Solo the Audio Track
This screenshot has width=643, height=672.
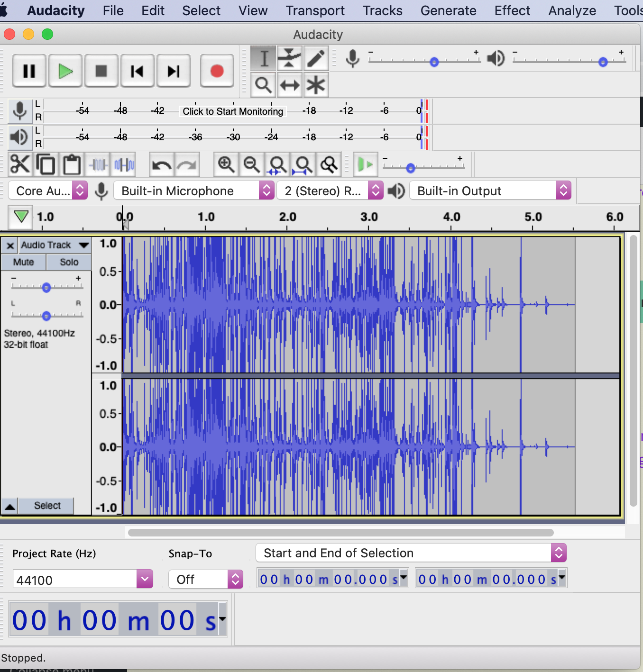pos(69,262)
